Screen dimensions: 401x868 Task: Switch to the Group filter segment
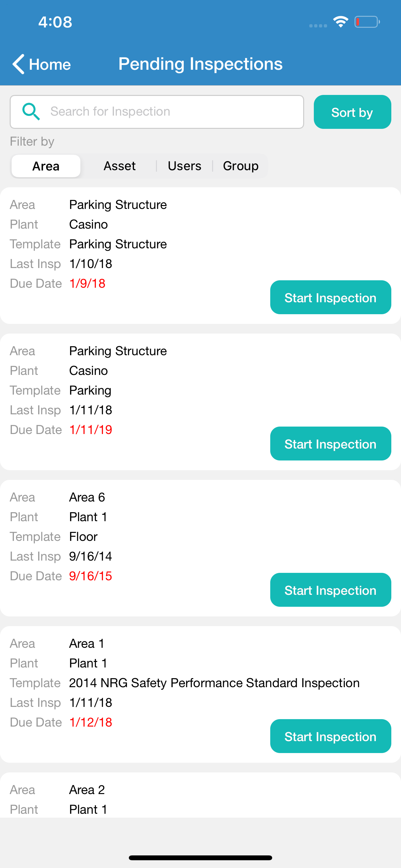pos(241,166)
